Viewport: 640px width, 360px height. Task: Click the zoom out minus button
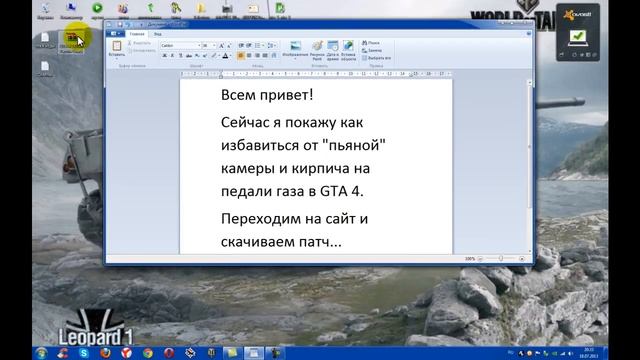click(480, 259)
